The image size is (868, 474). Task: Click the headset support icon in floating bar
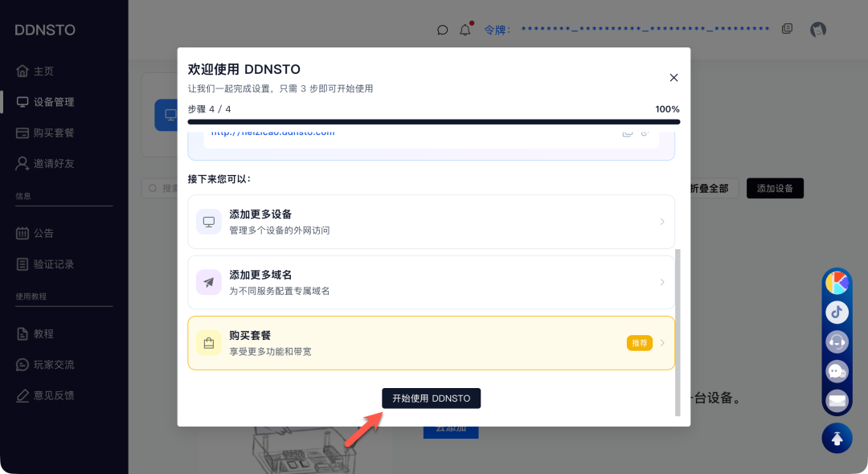click(837, 341)
